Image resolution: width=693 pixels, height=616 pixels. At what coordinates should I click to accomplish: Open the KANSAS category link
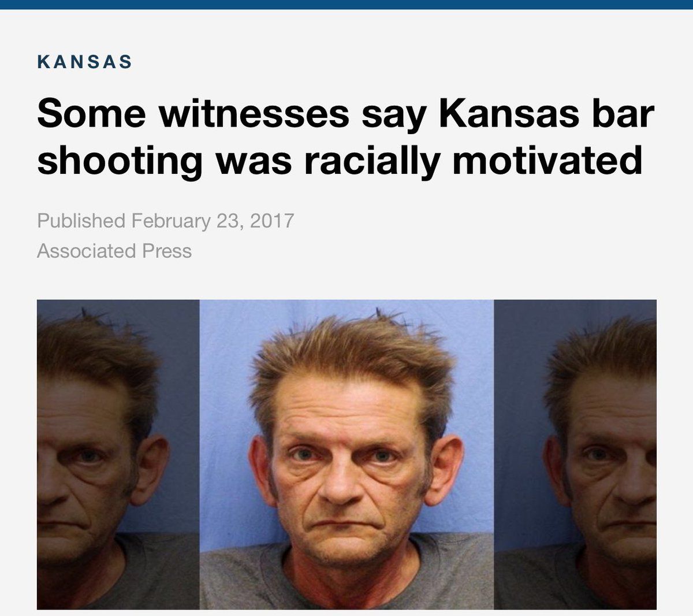pyautogui.click(x=85, y=62)
